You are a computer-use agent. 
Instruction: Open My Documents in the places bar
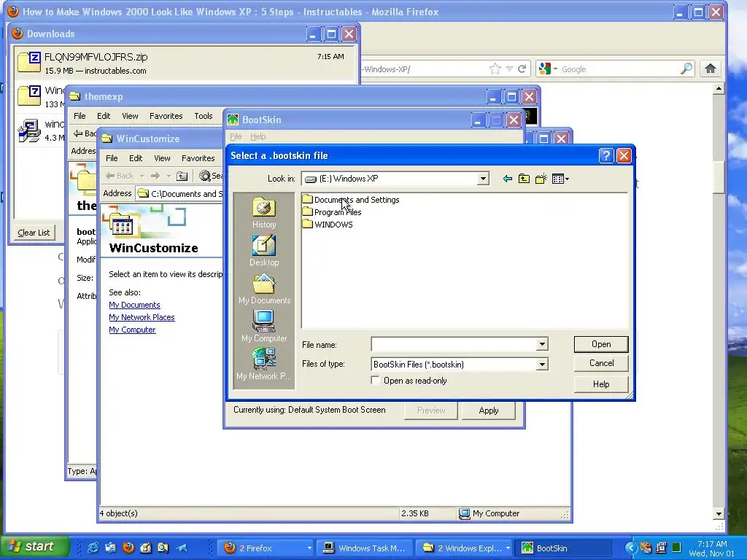[264, 289]
